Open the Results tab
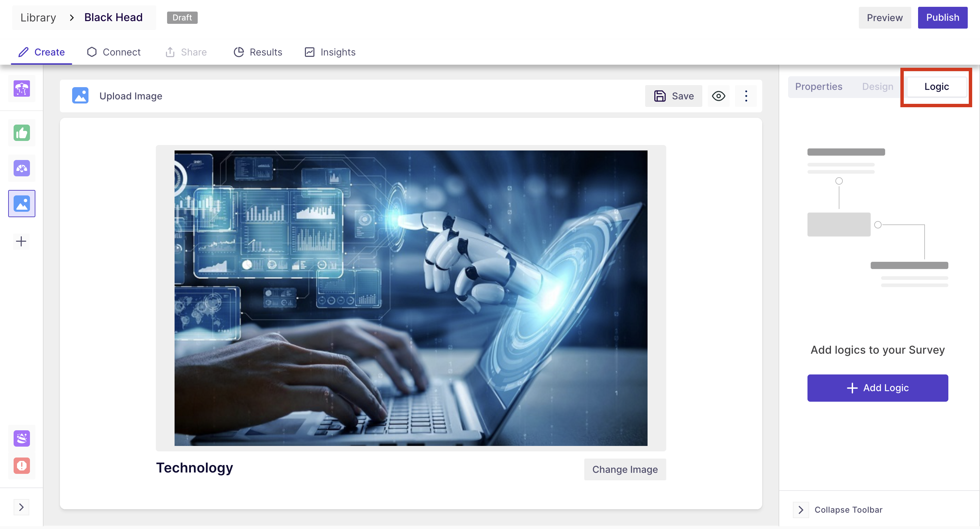The width and height of the screenshot is (980, 529). coord(258,52)
